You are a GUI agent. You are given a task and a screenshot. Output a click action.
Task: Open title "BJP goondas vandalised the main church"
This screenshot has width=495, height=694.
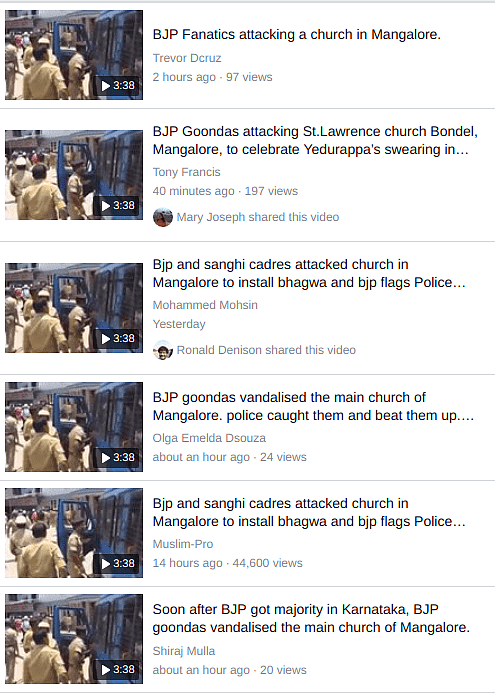(313, 406)
